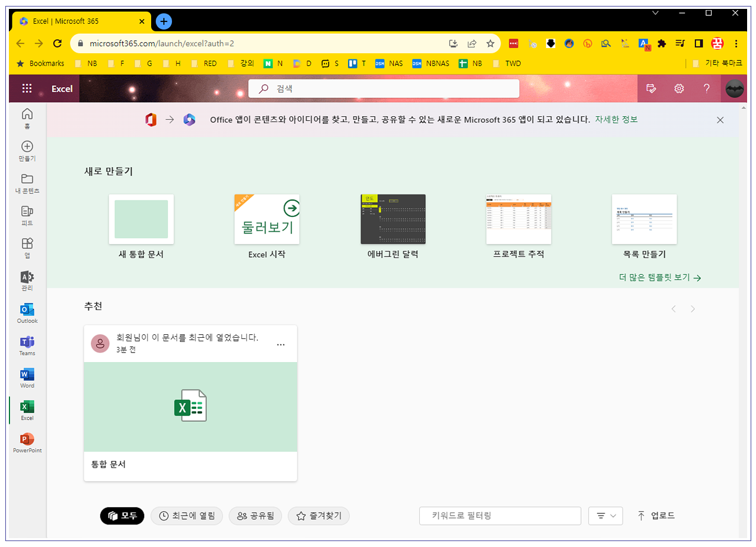
Task: Click the Upload (업로드) button
Action: pos(656,516)
